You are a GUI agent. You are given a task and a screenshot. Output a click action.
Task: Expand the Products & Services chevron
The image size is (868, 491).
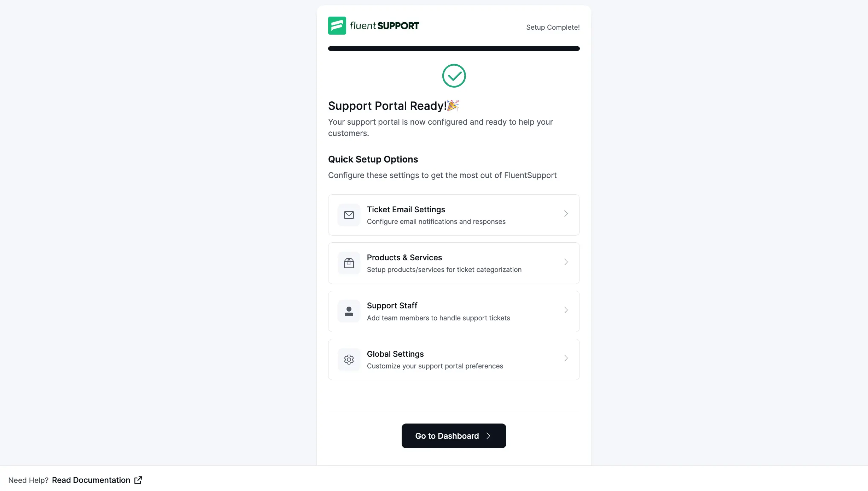(x=565, y=262)
